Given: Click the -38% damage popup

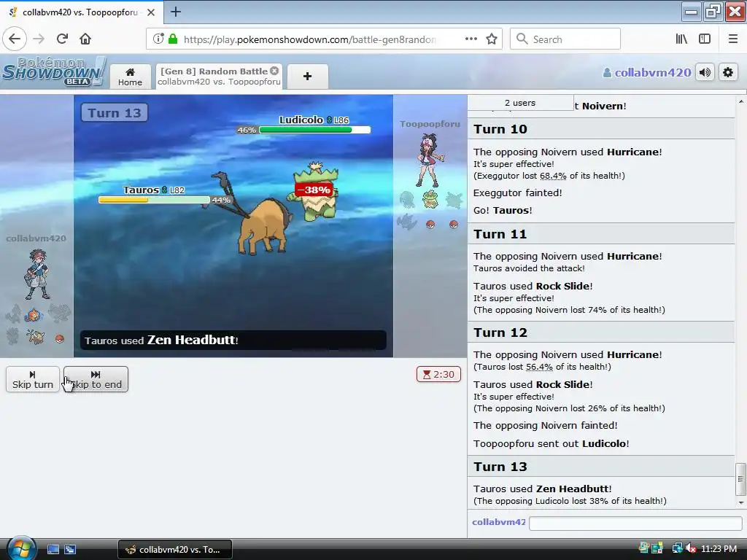Looking at the screenshot, I should click(314, 190).
